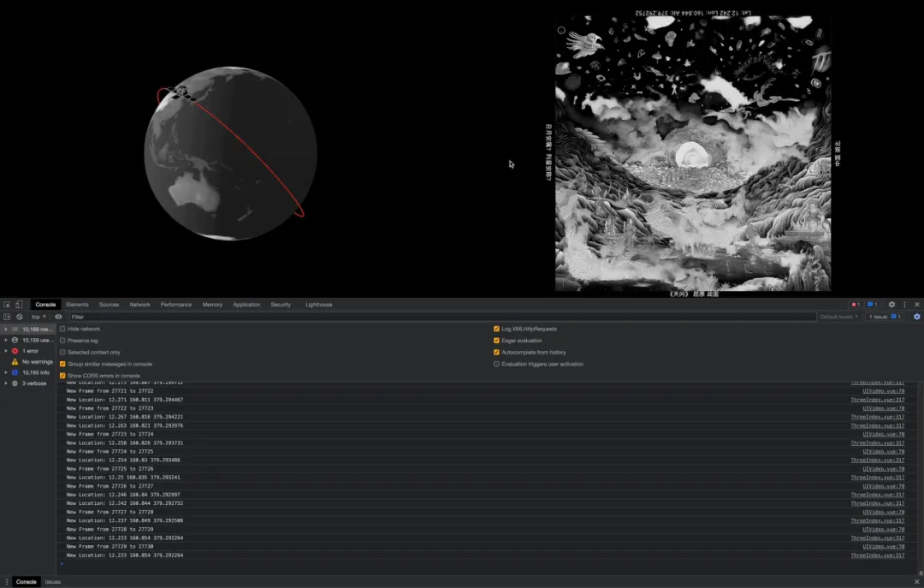924x588 pixels.
Task: Open the Performance tab
Action: click(x=176, y=305)
